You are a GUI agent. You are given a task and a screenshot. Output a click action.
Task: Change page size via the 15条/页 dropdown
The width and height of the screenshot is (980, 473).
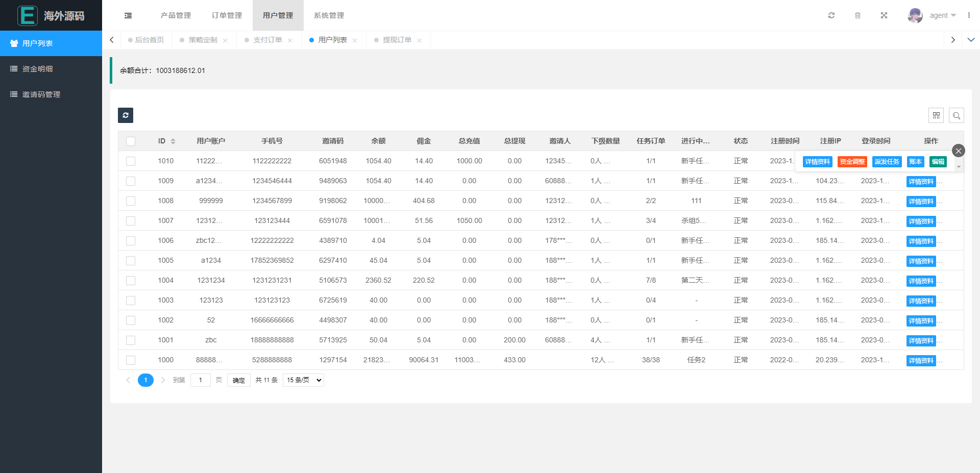click(x=303, y=380)
